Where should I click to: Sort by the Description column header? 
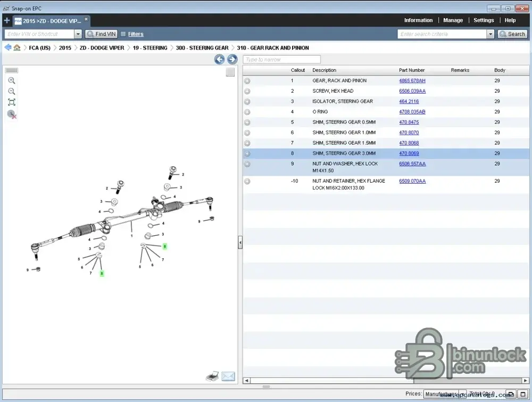click(x=325, y=70)
